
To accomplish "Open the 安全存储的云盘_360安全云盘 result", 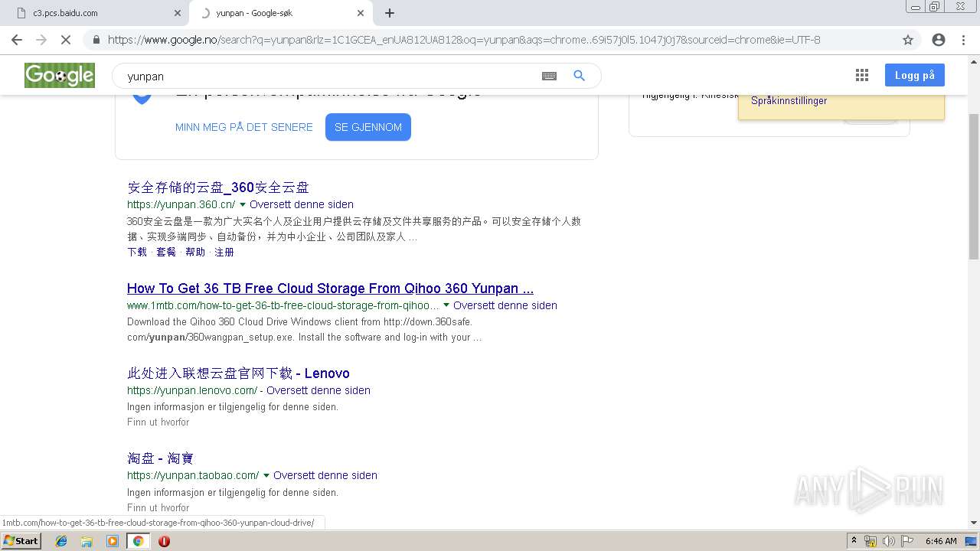I will (x=218, y=187).
